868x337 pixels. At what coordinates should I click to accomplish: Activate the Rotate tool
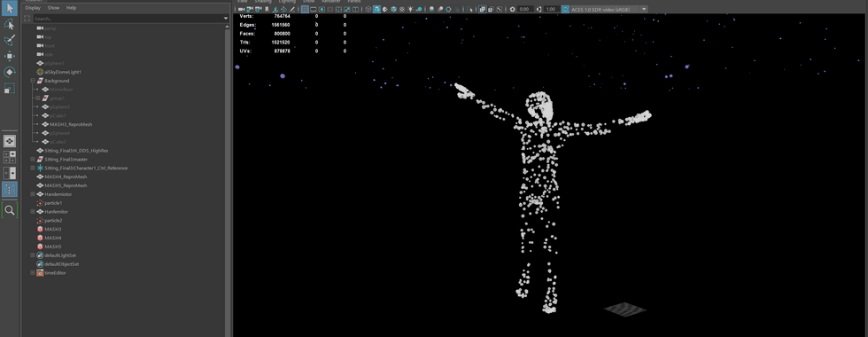point(10,72)
